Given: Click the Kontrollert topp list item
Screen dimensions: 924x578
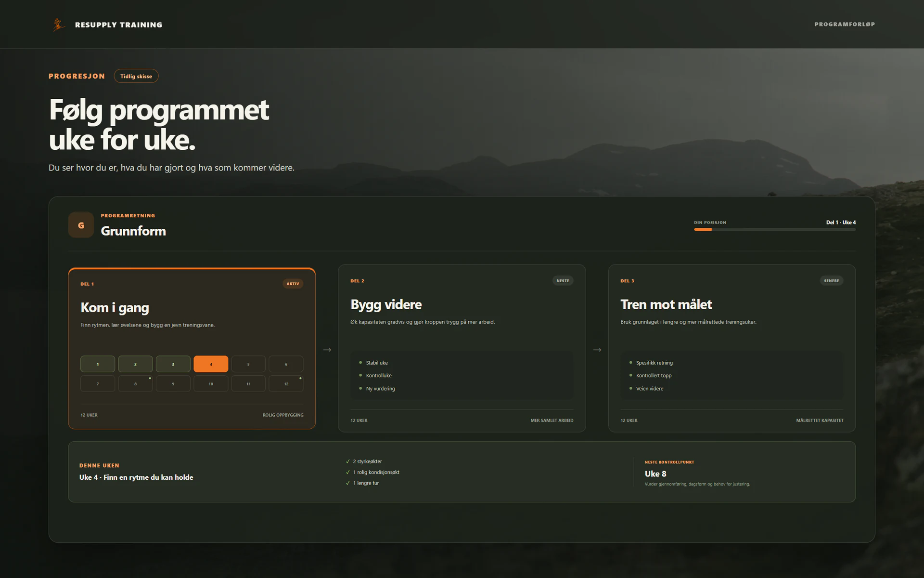Looking at the screenshot, I should 654,376.
